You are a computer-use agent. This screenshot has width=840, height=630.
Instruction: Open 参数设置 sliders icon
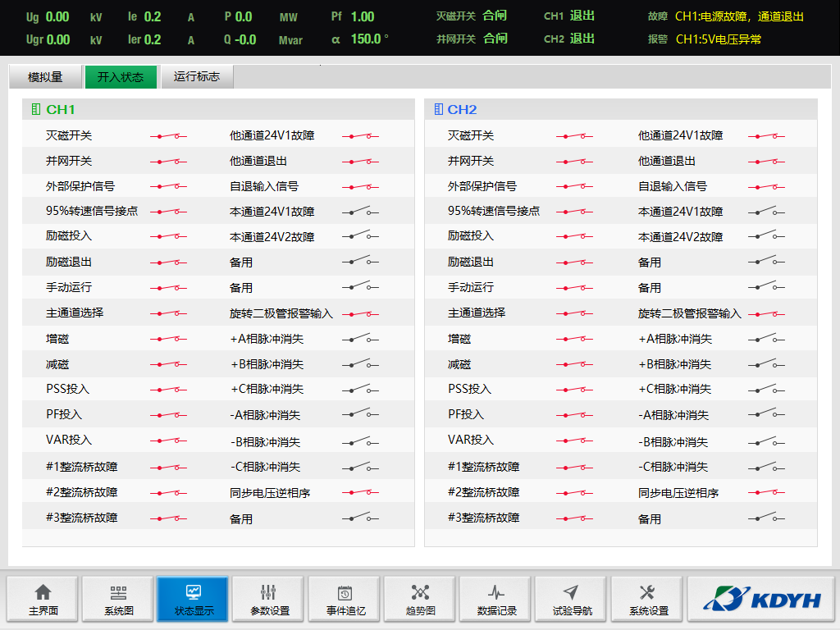point(269,593)
